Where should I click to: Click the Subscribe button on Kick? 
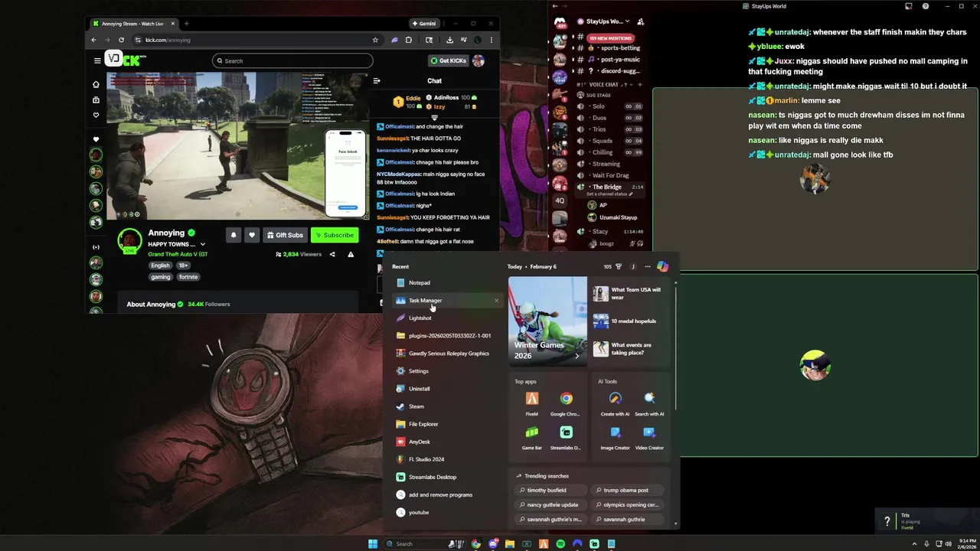[x=334, y=235]
